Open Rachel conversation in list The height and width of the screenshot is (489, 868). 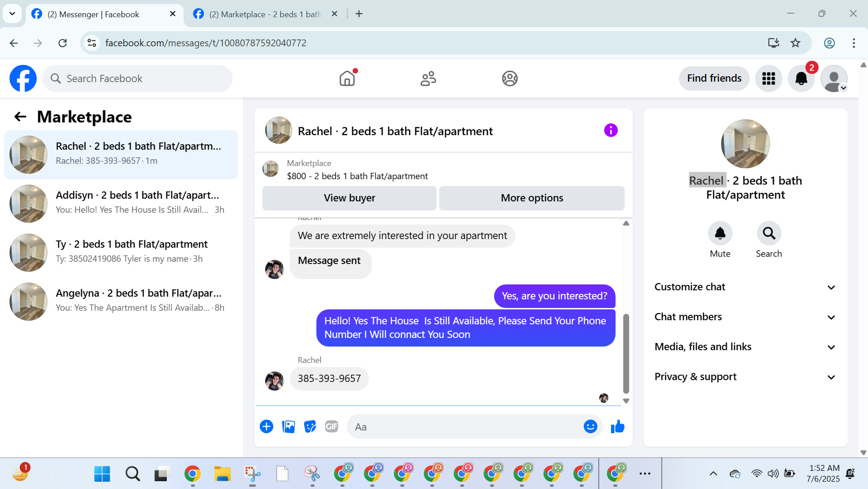click(121, 155)
